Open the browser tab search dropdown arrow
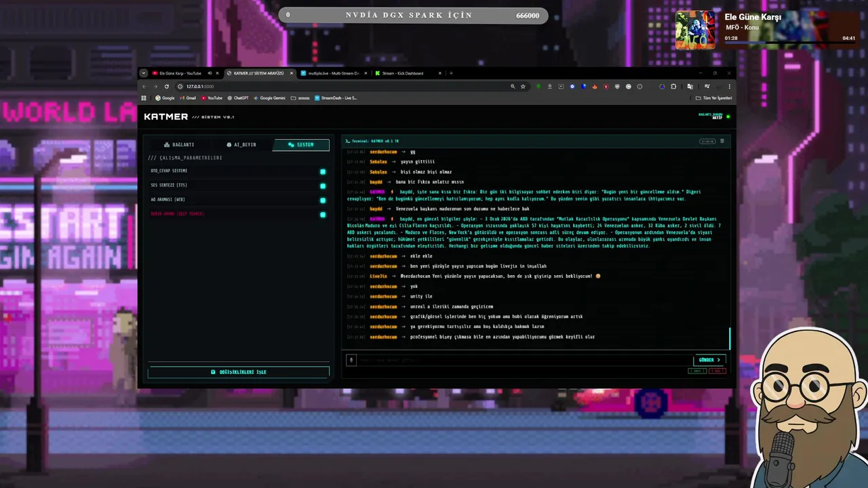868x488 pixels. [x=143, y=73]
